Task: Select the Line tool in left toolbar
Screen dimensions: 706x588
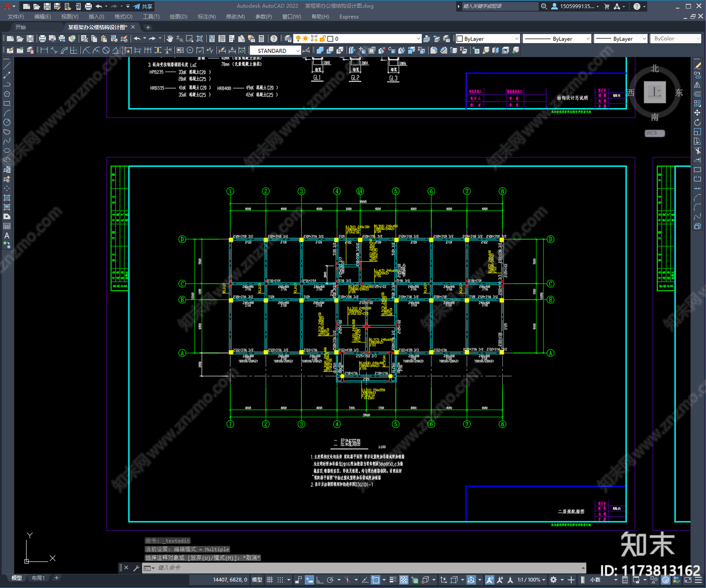Action: pyautogui.click(x=7, y=65)
